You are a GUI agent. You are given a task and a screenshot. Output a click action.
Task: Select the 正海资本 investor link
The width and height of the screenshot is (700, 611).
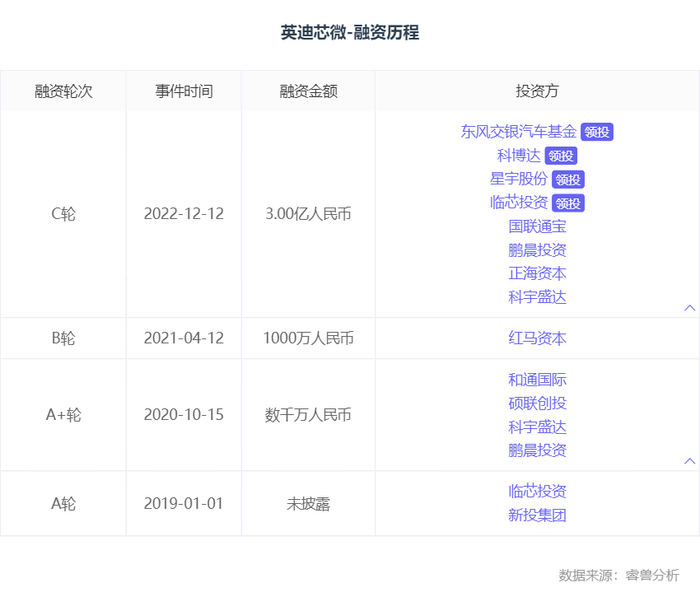click(537, 273)
